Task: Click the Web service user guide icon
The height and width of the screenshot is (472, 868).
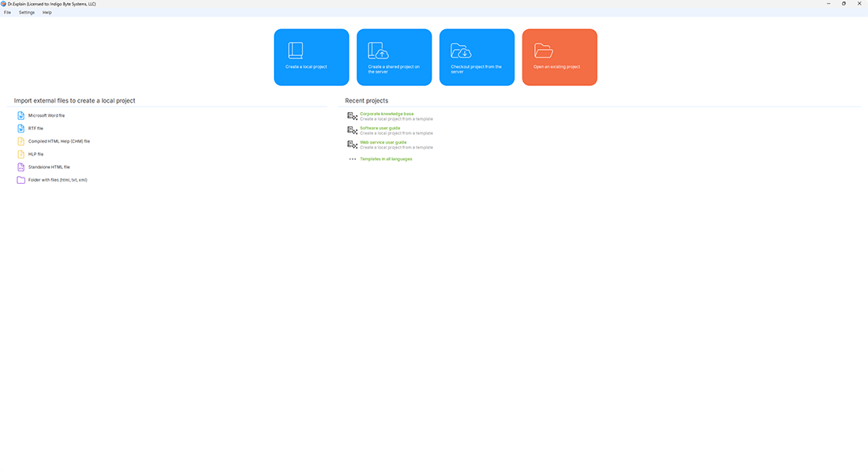Action: pyautogui.click(x=352, y=144)
